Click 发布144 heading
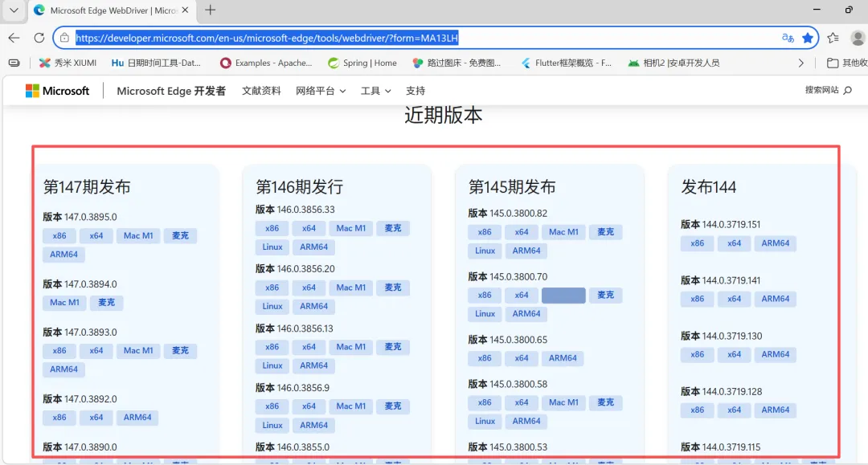The height and width of the screenshot is (465, 868). [709, 187]
